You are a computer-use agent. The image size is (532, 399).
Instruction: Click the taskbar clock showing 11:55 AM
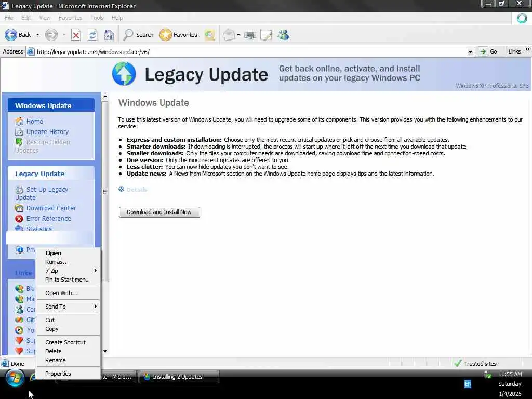tap(510, 374)
